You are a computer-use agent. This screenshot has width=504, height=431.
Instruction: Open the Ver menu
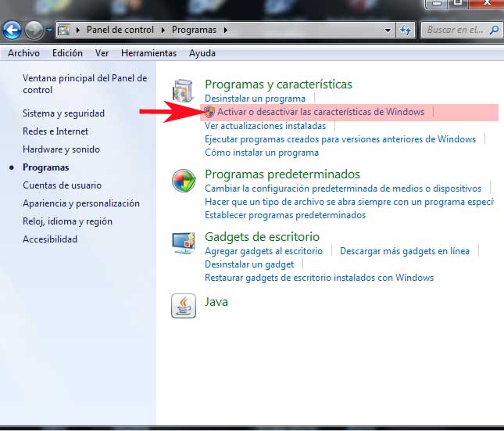tap(102, 53)
